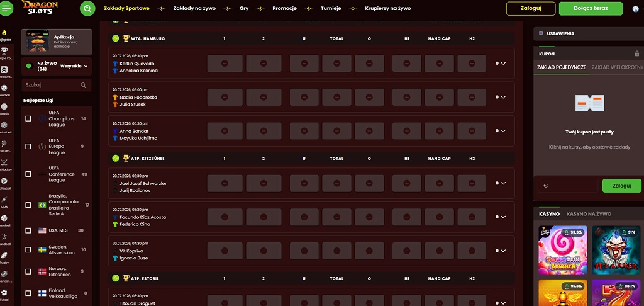644x306 pixels.
Task: Expand markets for Kaitlin Quevedo match
Action: click(x=501, y=64)
